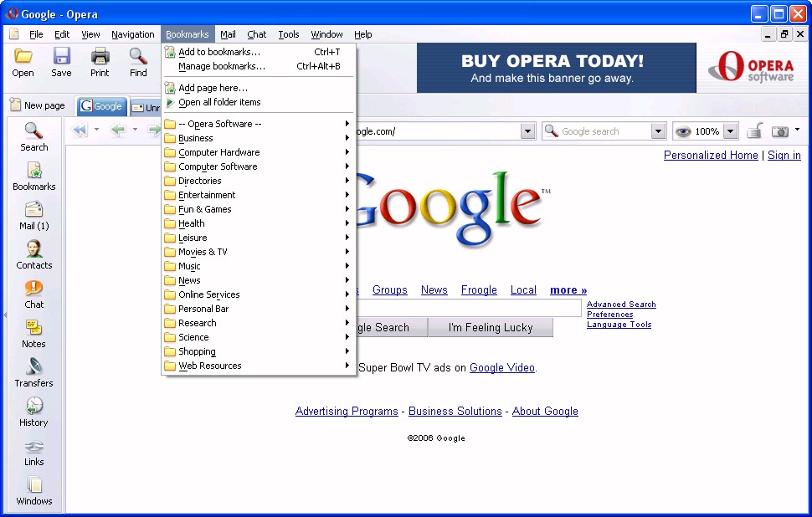Expand the Entertainment bookmarks folder
The image size is (812, 517).
[x=258, y=195]
